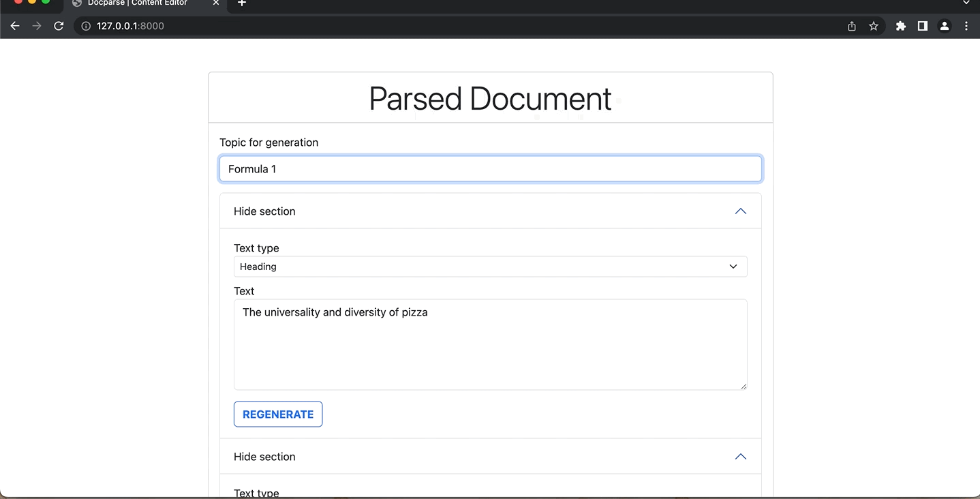
Task: Click the REGENERATE button
Action: click(277, 414)
